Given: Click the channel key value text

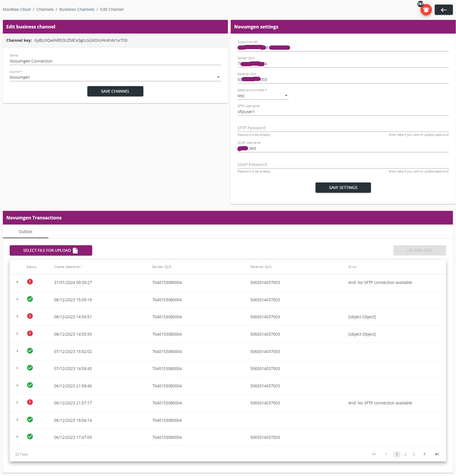Looking at the screenshot, I should click(81, 40).
